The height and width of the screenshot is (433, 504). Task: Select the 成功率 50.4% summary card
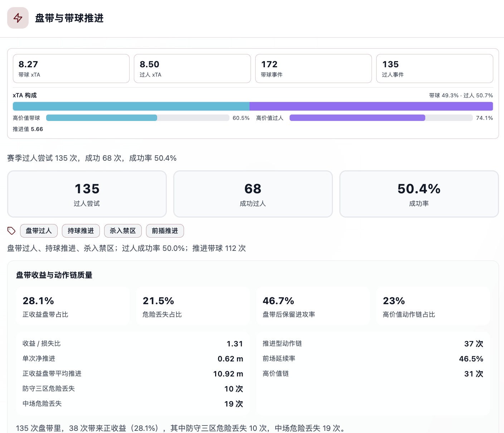tap(419, 194)
